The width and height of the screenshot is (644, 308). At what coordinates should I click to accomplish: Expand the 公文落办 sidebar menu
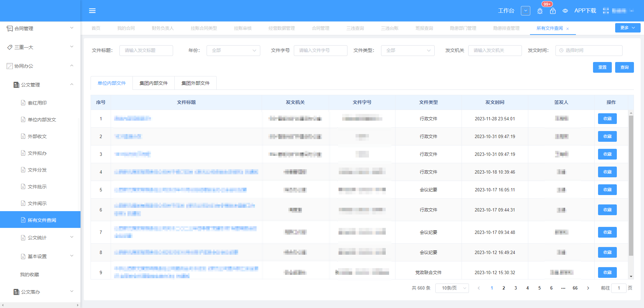pos(40,292)
